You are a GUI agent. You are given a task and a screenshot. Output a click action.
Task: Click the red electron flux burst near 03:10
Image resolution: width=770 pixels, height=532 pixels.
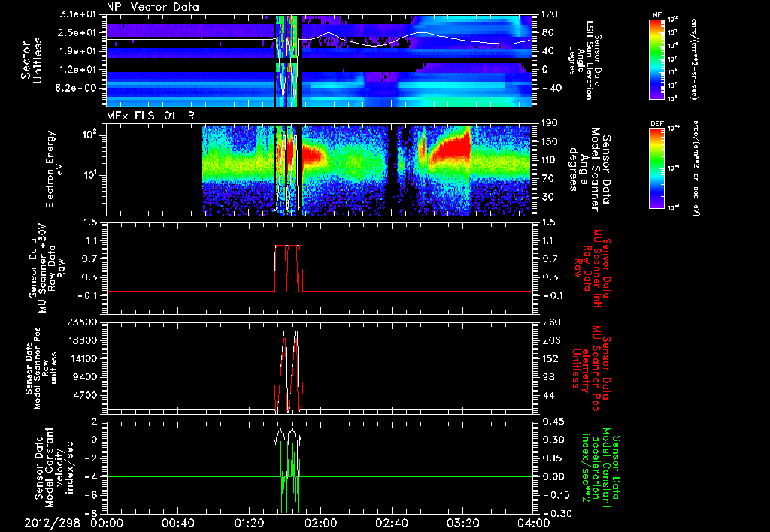[452, 147]
